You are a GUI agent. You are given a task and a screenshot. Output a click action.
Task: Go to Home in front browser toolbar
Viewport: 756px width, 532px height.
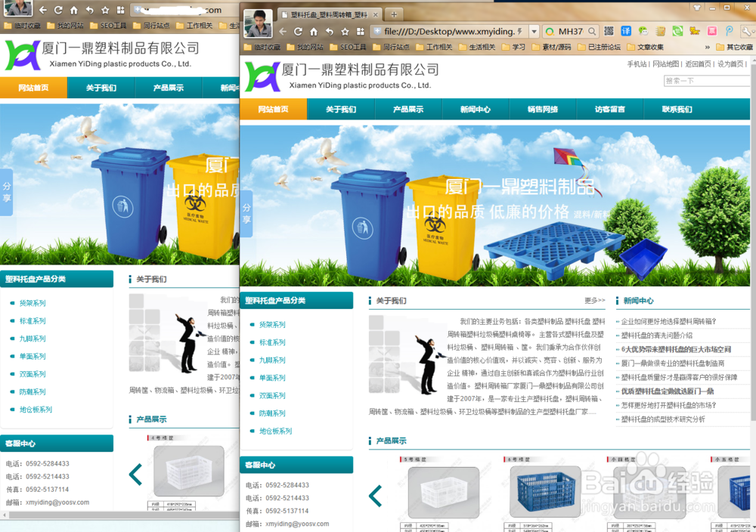click(314, 32)
